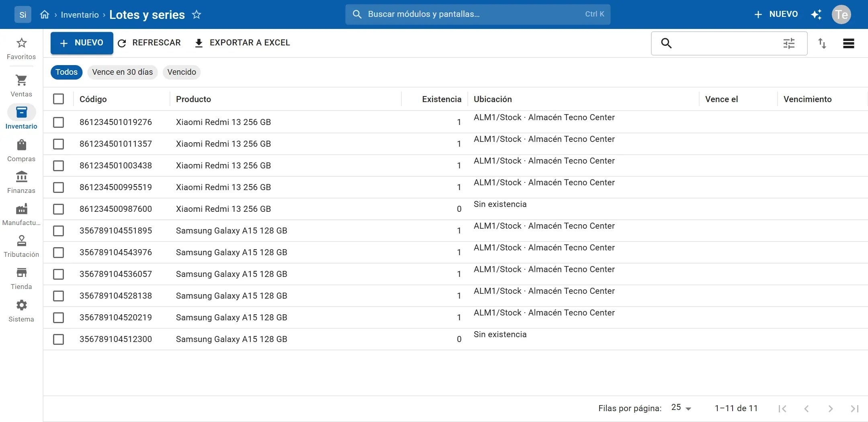Open the Ventas cart module
The width and height of the screenshot is (868, 422).
pos(21,86)
